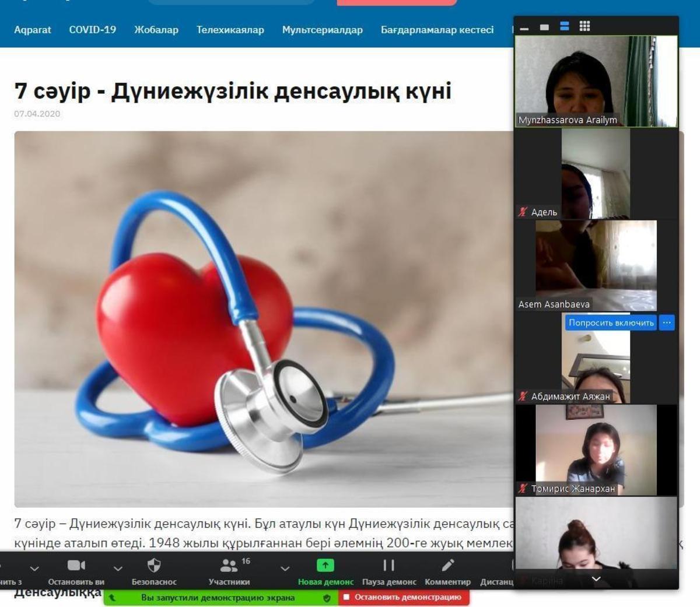Click the green Новая демонстрация share icon
The width and height of the screenshot is (700, 607).
[325, 566]
